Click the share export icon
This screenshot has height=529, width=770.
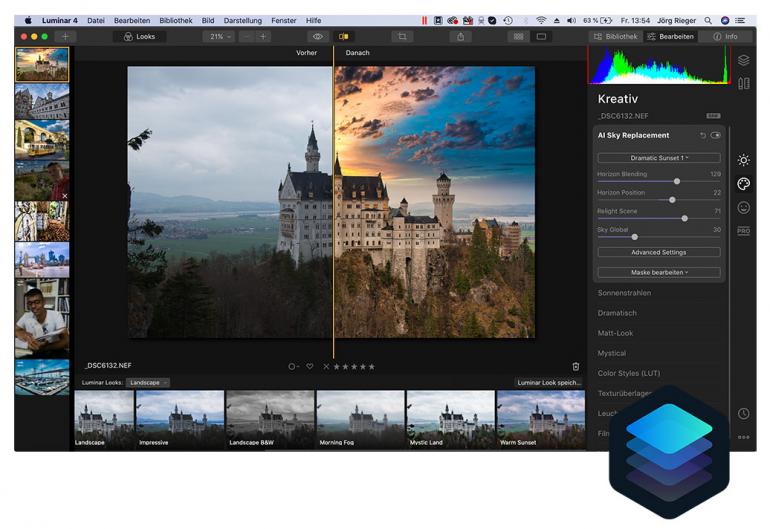pyautogui.click(x=461, y=36)
